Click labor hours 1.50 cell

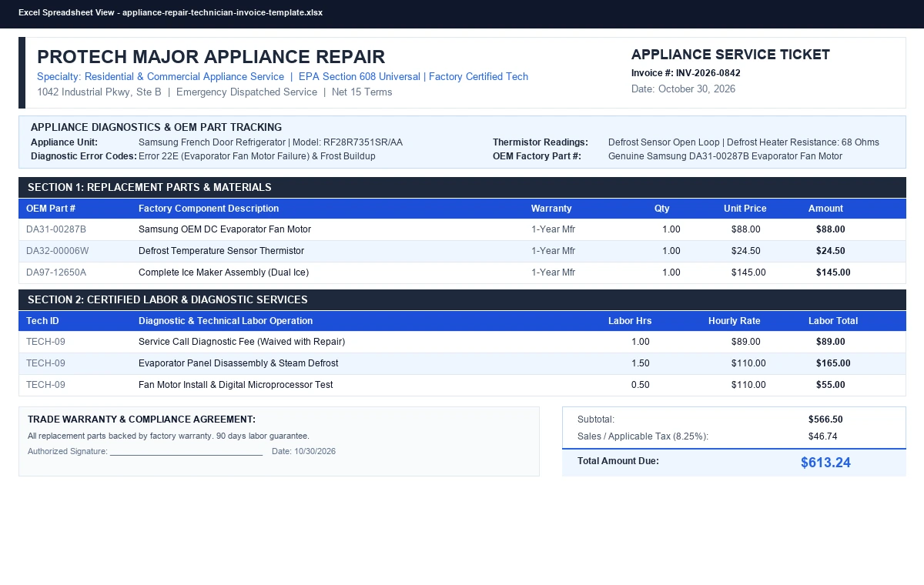pos(641,363)
